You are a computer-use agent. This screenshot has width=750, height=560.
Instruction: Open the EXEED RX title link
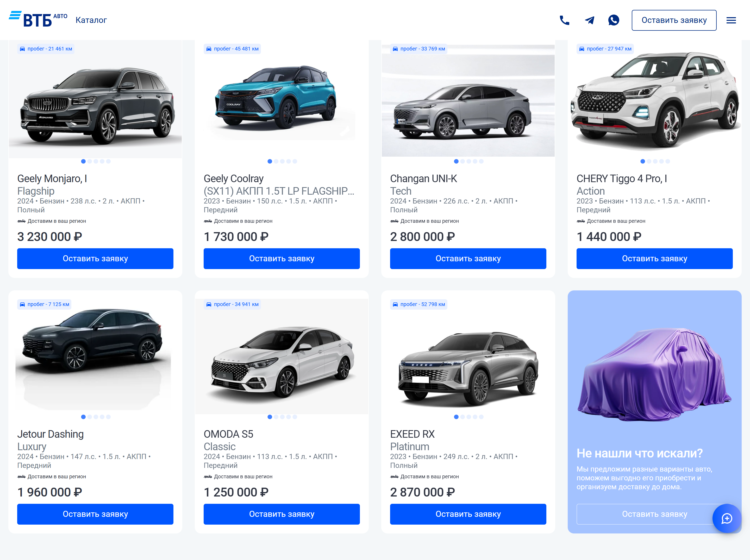click(412, 434)
